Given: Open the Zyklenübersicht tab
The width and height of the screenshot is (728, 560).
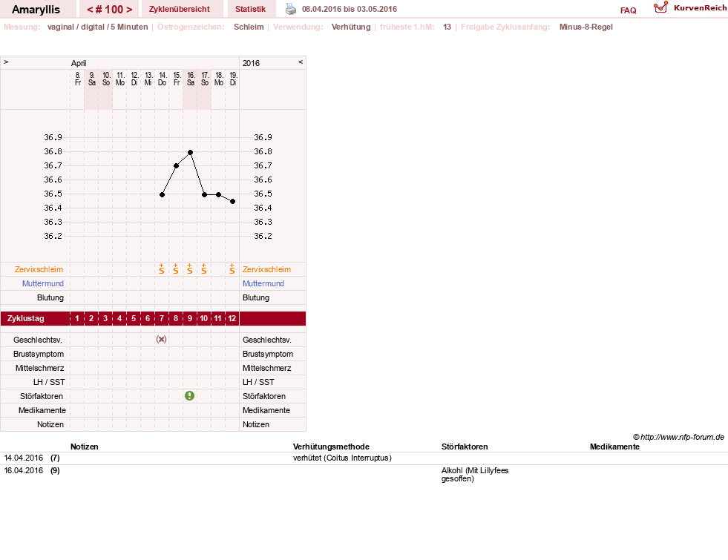Looking at the screenshot, I should pyautogui.click(x=179, y=9).
